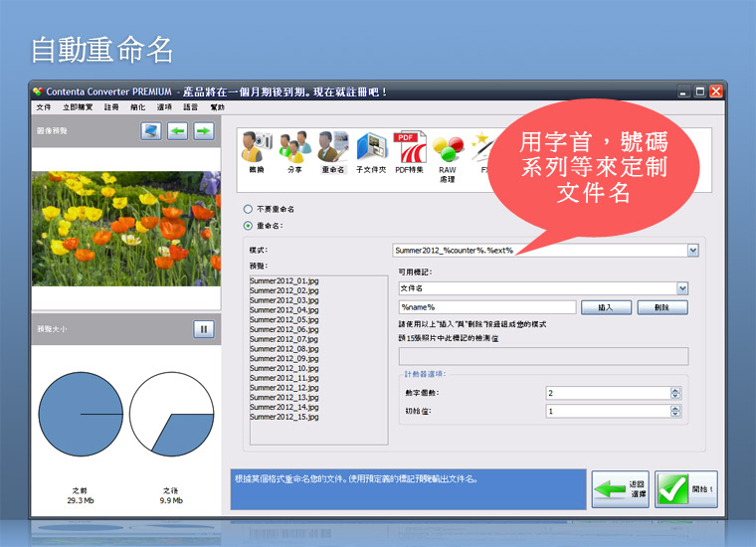Show the previous image with the left arrow
Viewport: 756px width, 547px height.
177,131
